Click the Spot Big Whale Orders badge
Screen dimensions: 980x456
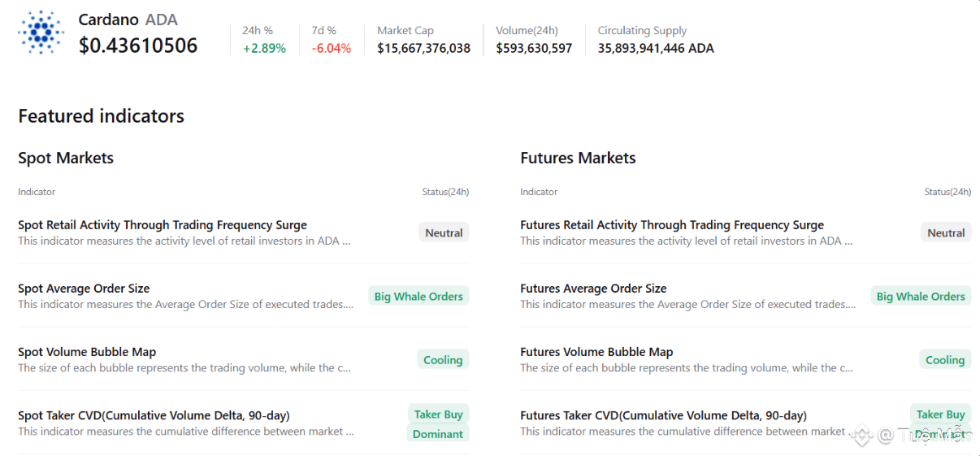[418, 297]
